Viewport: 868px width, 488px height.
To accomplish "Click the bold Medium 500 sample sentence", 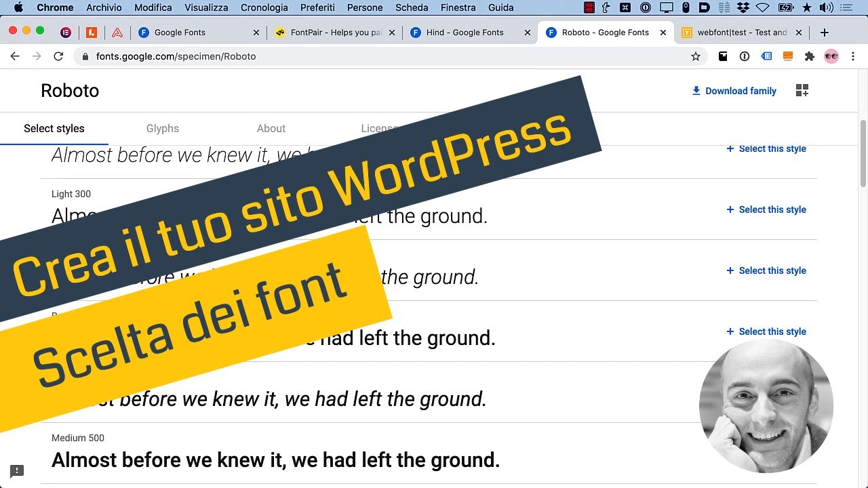I will click(x=276, y=460).
